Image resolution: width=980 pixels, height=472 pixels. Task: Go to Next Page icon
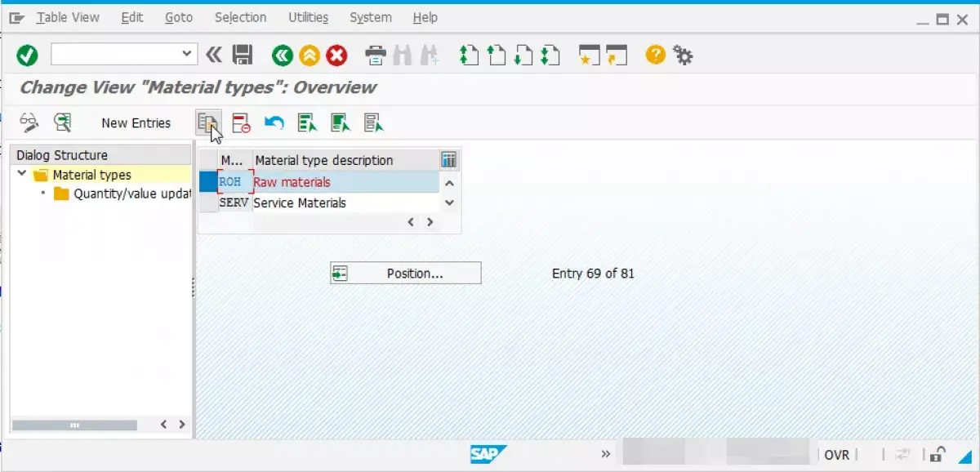(x=523, y=56)
